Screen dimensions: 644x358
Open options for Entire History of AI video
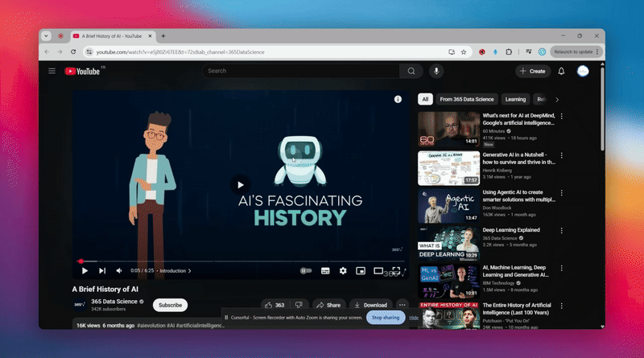561,306
